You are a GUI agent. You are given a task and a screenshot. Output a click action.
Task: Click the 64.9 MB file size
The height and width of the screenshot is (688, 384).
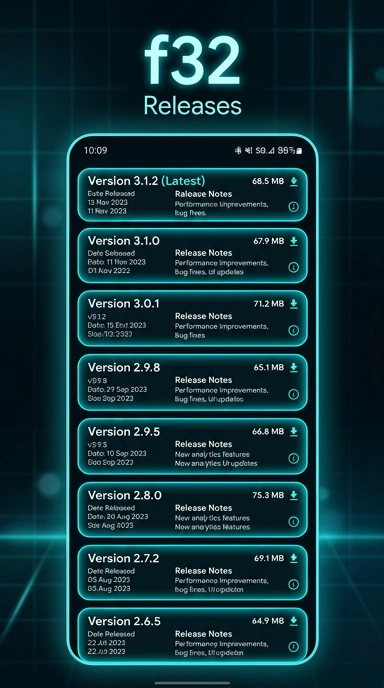268,621
